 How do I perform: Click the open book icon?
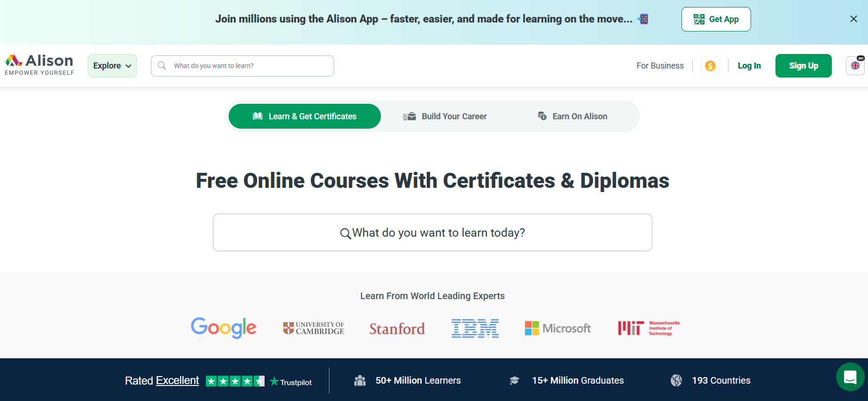click(258, 116)
